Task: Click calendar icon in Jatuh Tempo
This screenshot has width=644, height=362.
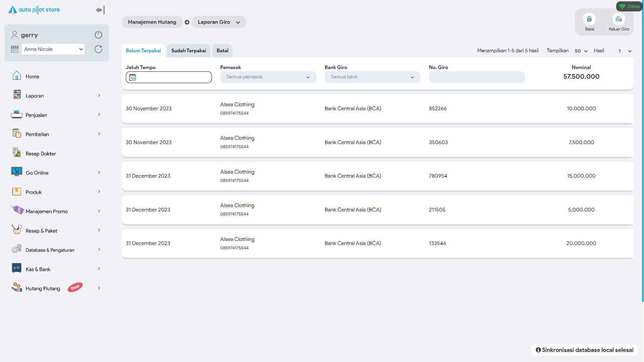Action: point(132,77)
